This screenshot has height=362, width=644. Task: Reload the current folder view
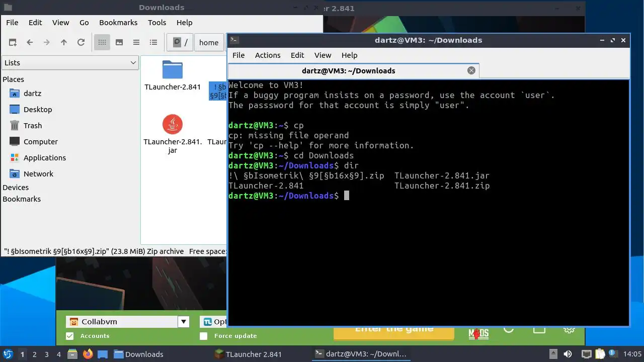81,42
